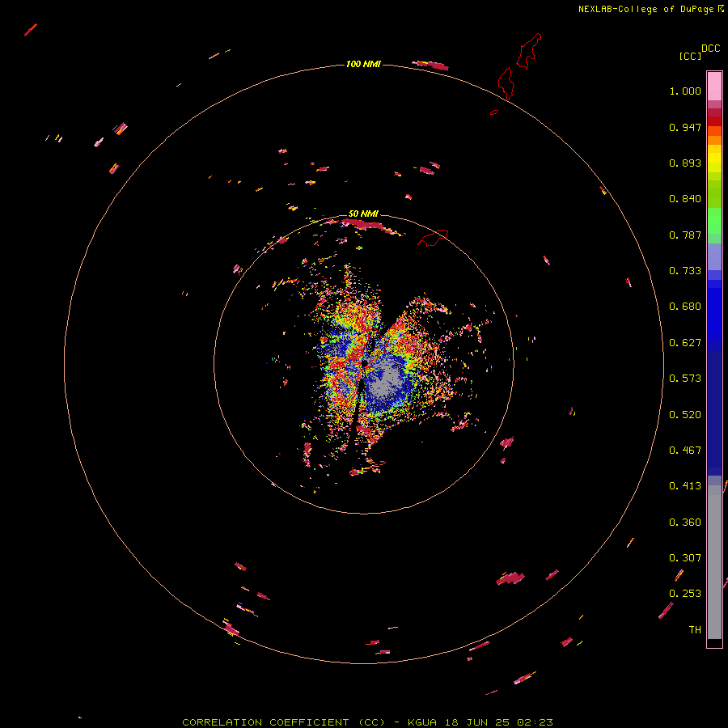Screen dimensions: 728x728
Task: Select the 0.787 legend value
Action: pos(685,235)
